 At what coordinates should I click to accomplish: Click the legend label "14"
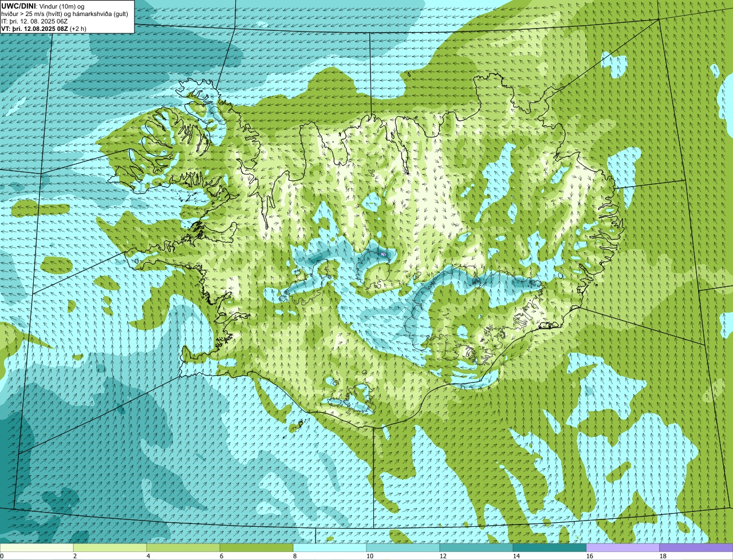[517, 556]
